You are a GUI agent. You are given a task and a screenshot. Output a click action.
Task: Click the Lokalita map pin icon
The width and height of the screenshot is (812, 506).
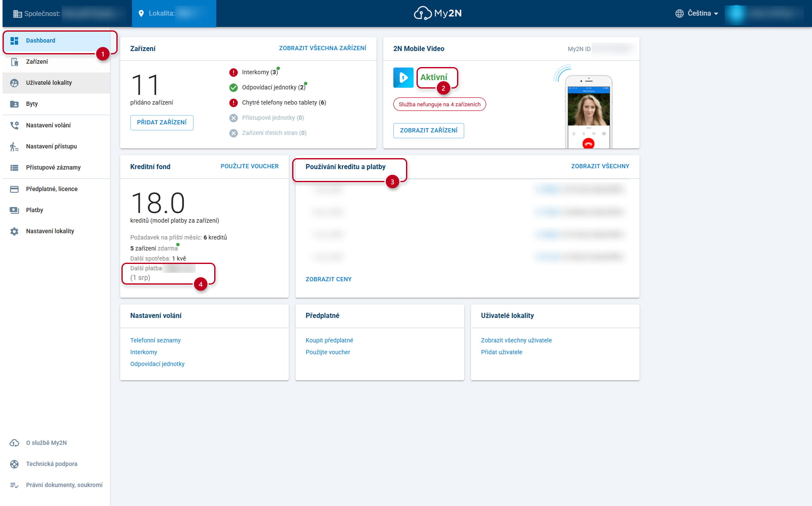(141, 13)
